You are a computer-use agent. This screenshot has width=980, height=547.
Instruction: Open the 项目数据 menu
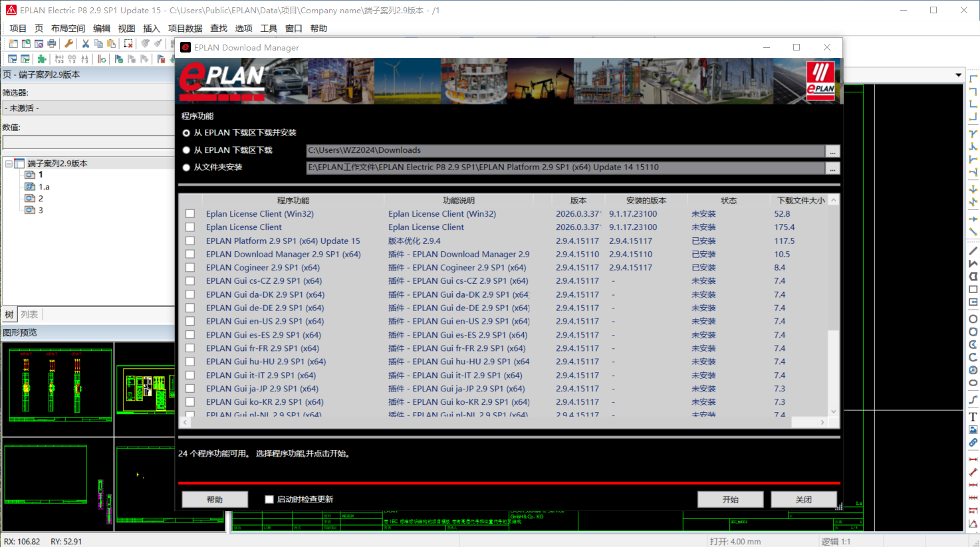(185, 29)
